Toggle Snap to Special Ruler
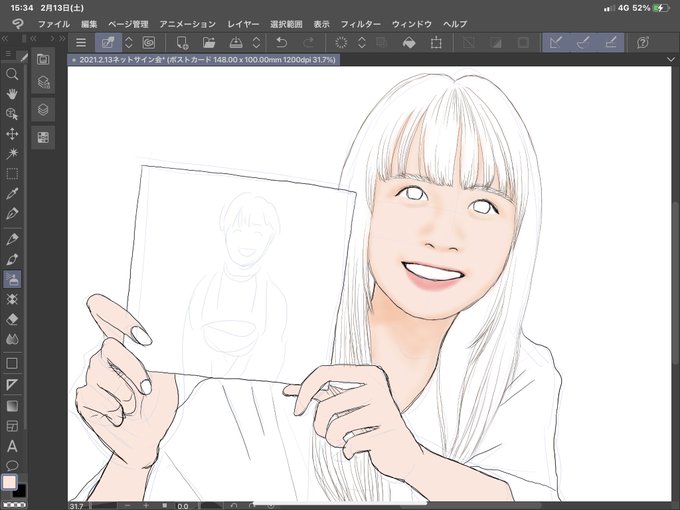Image resolution: width=680 pixels, height=510 pixels. tap(583, 42)
